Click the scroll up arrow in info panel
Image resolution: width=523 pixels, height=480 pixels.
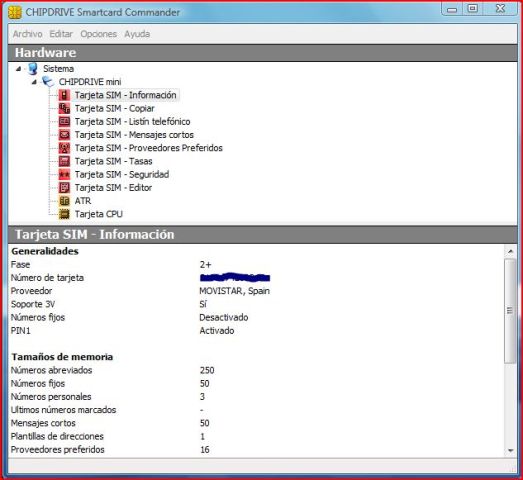(510, 251)
